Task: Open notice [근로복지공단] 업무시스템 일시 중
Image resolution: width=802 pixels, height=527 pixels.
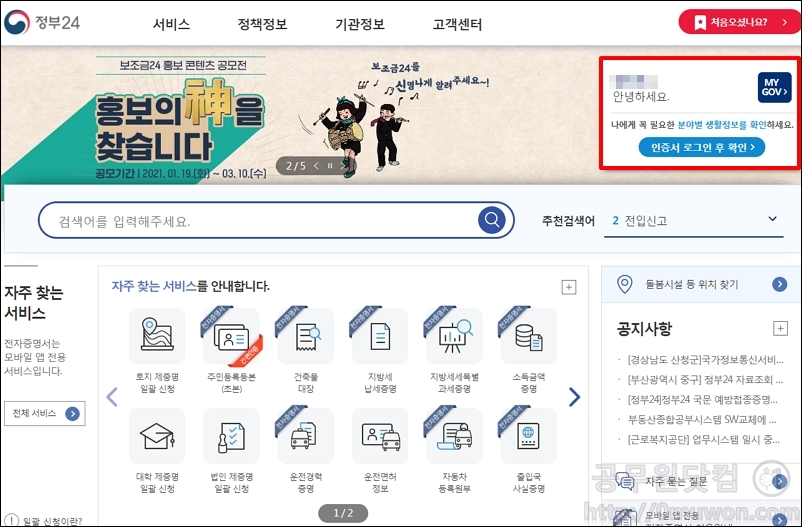Action: coord(704,440)
